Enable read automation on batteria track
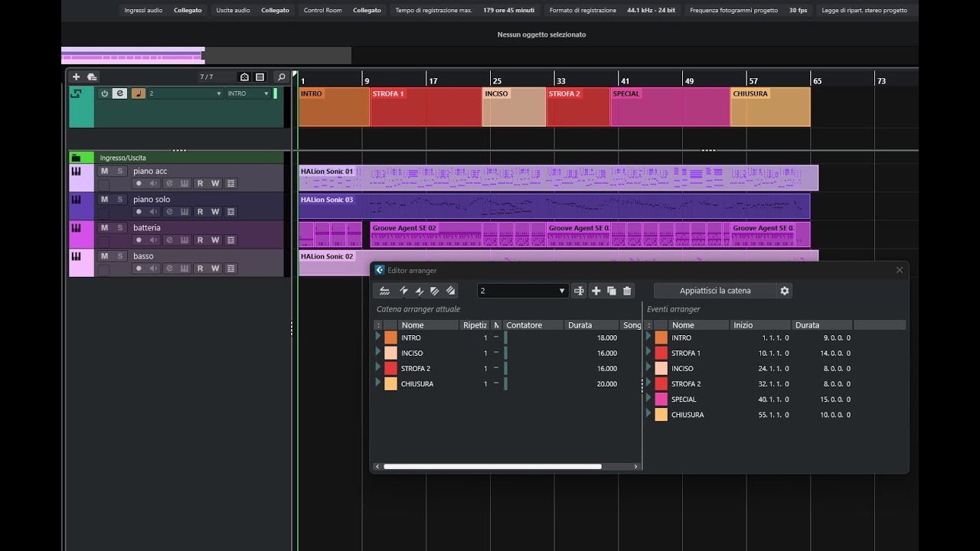 pyautogui.click(x=200, y=240)
